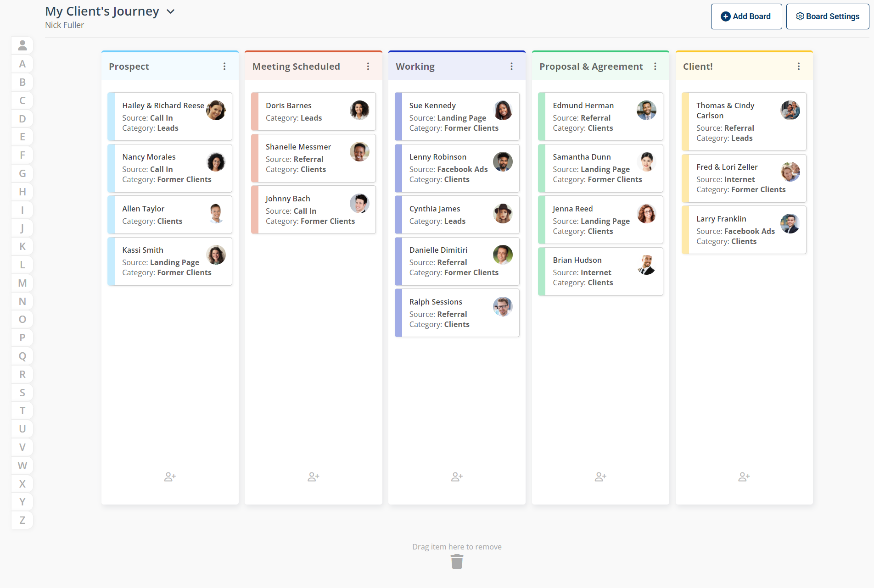Click Sue Kennedy profile photo
The width and height of the screenshot is (874, 588).
pyautogui.click(x=503, y=110)
